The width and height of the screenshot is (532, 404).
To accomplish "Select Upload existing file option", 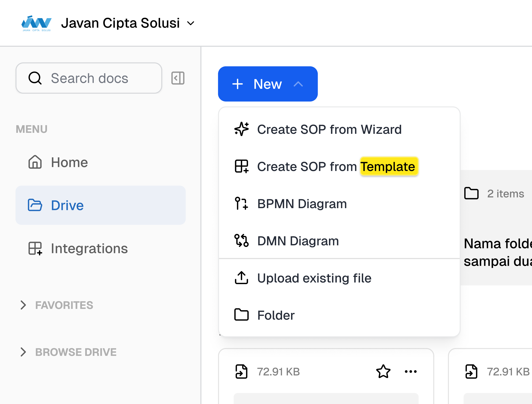I will pos(314,278).
